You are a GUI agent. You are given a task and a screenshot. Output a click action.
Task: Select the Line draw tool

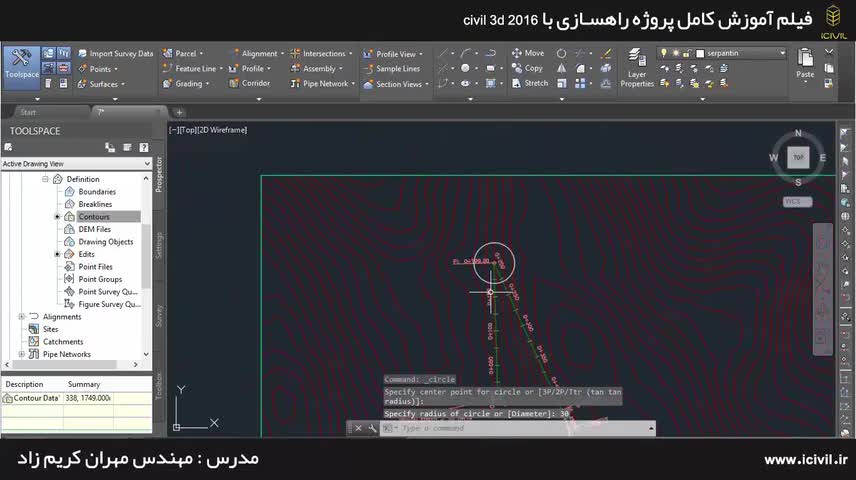pos(443,54)
